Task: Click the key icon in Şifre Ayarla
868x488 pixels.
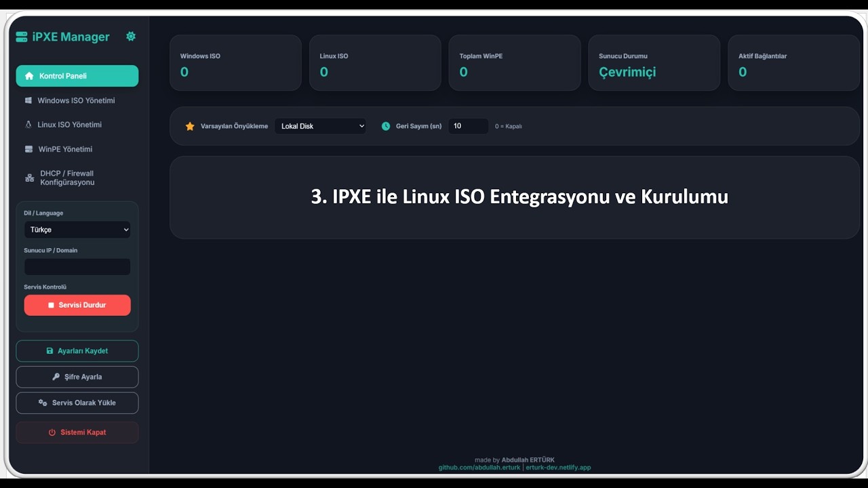Action: click(56, 377)
